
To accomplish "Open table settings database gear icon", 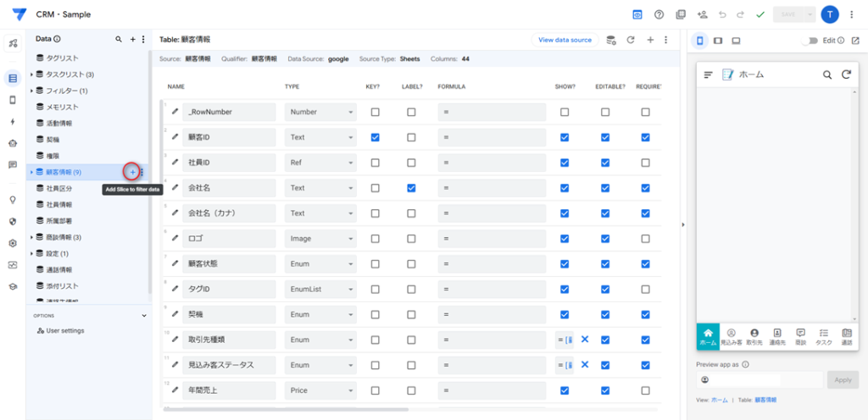I will 611,40.
